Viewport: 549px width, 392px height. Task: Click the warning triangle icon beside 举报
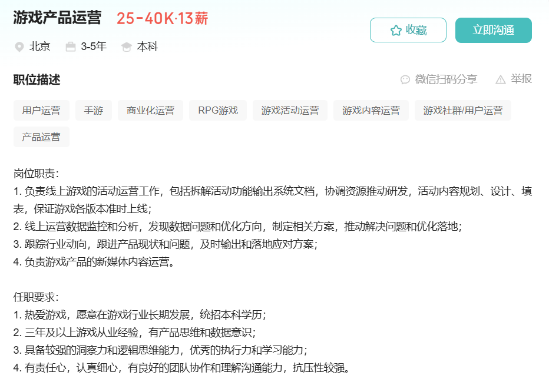coord(501,79)
